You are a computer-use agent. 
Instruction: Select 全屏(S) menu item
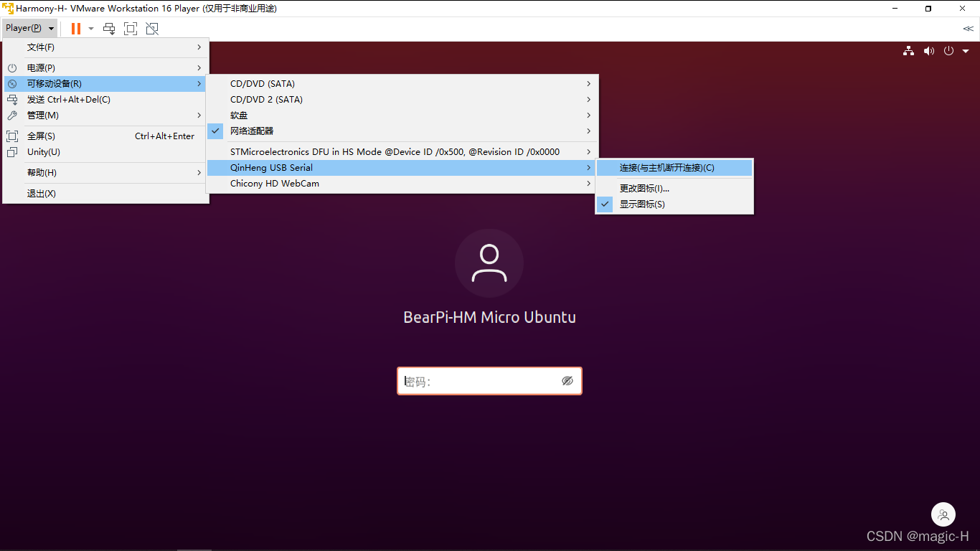(106, 136)
